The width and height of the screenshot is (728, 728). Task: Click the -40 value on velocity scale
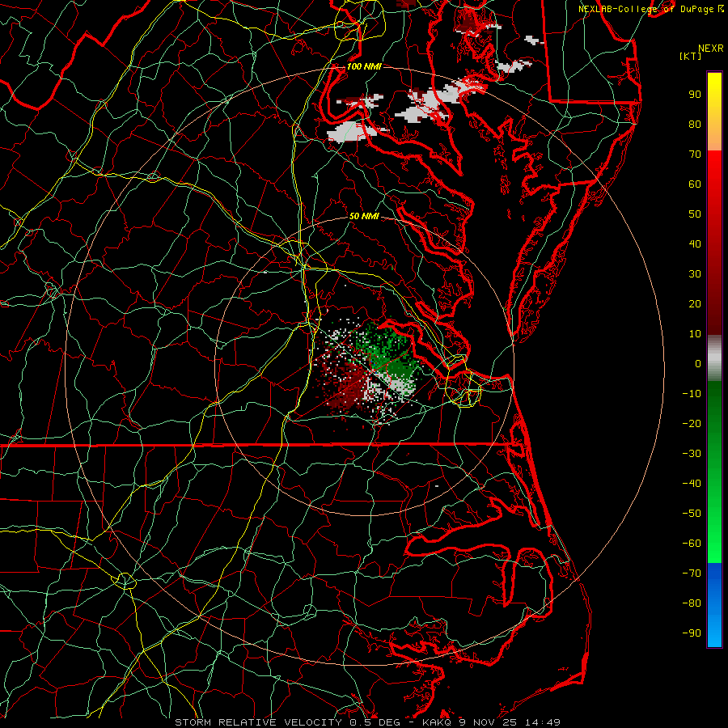coord(692,484)
